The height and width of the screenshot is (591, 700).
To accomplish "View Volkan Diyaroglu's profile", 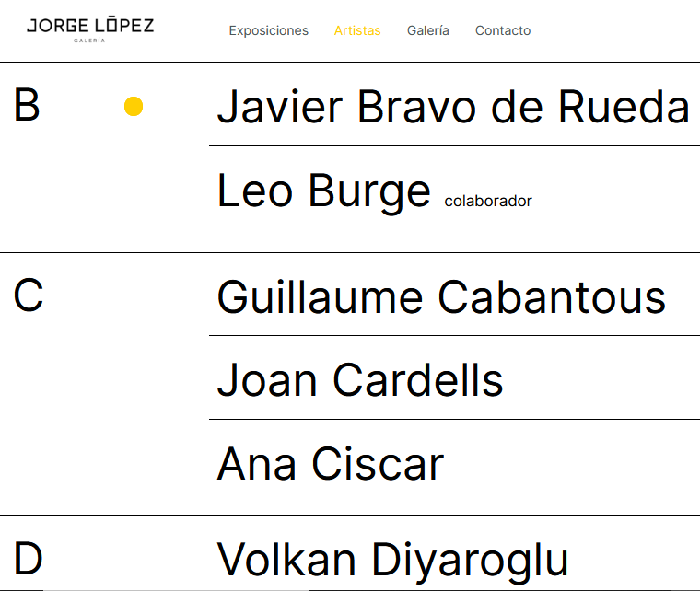I will [392, 561].
